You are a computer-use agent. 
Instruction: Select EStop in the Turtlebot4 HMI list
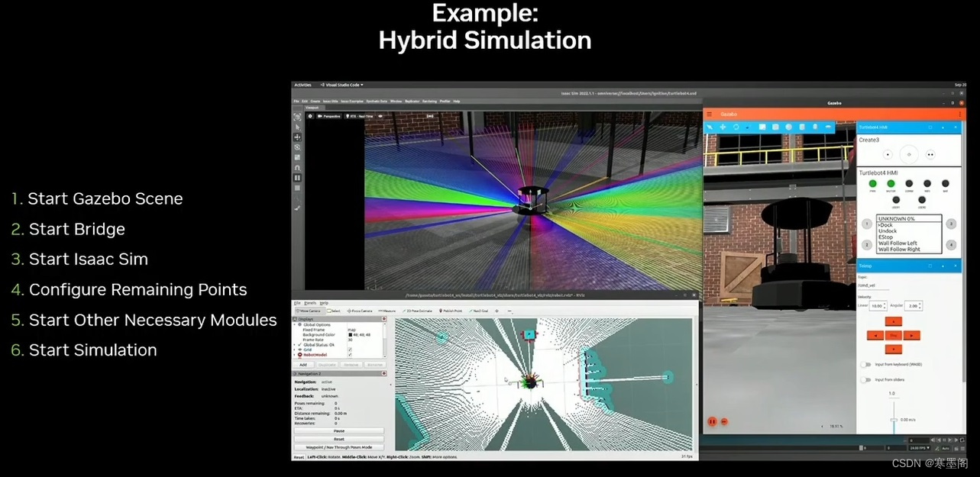coord(887,237)
